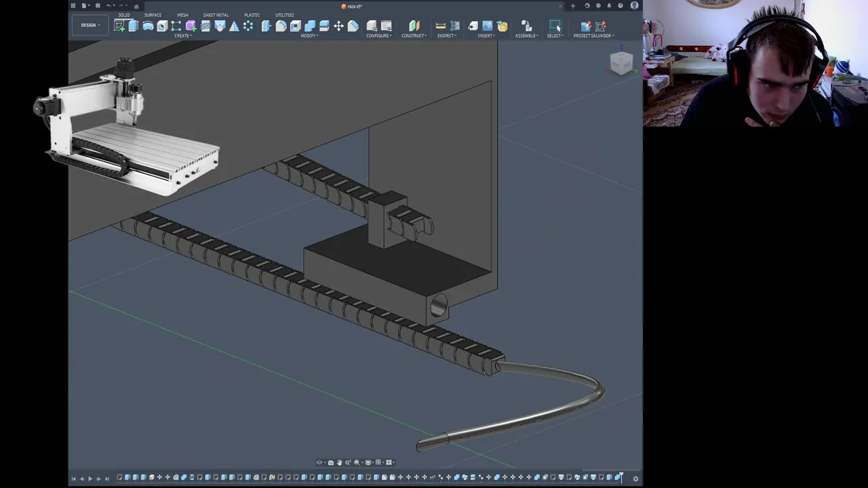Click the Save icon
The image size is (868, 488).
pyautogui.click(x=98, y=5)
